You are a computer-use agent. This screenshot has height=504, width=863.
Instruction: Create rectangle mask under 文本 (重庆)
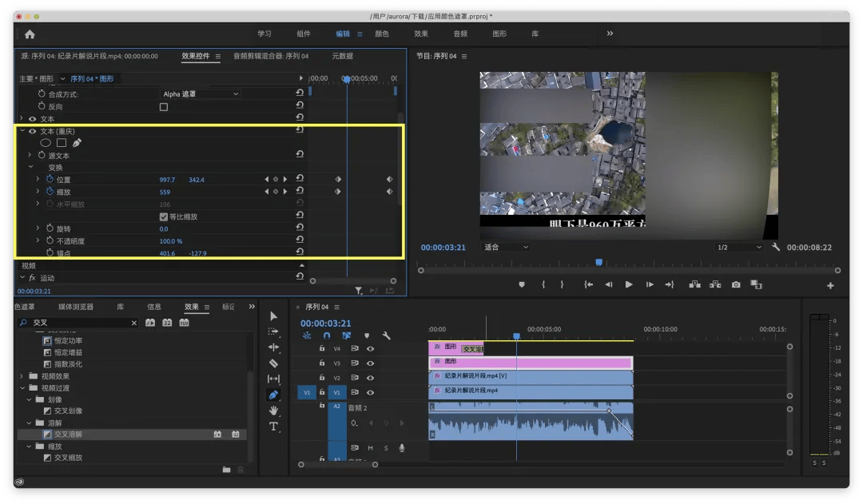(x=62, y=143)
